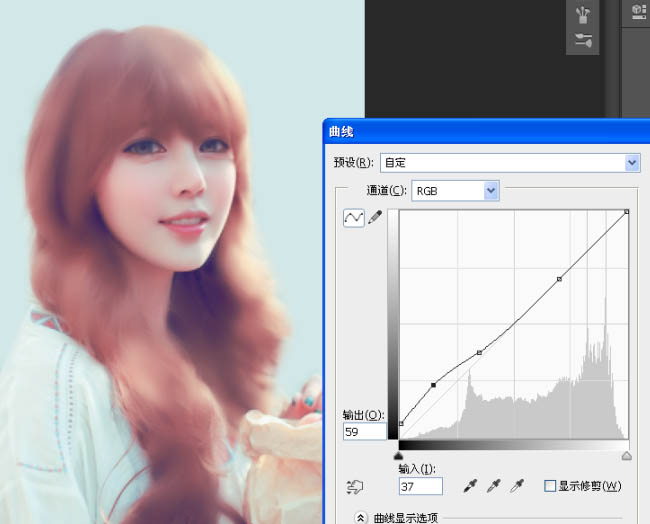Viewport: 650px width, 524px height.
Task: Open the Brush Presets panel icon
Action: point(583,41)
